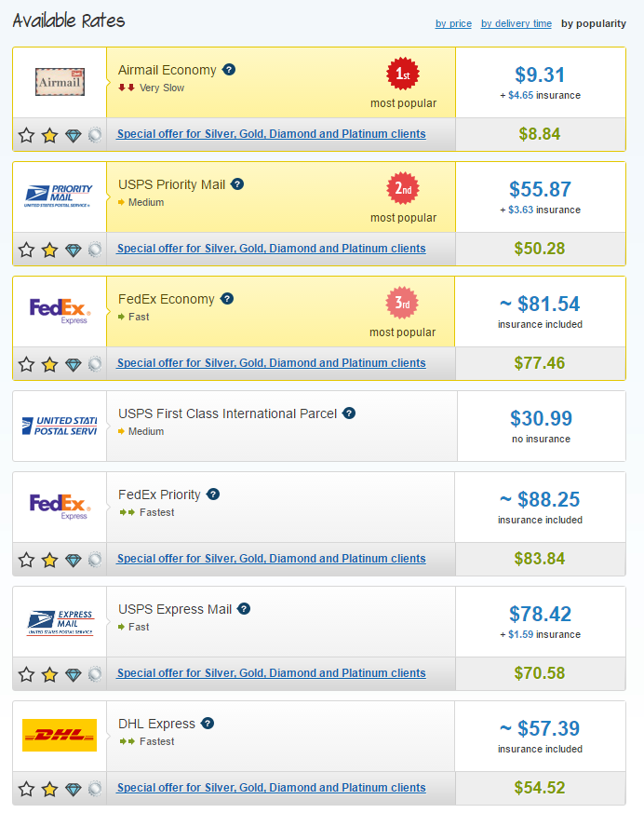Open help icon next to USPS Express Mail
The height and width of the screenshot is (813, 644).
pos(244,609)
